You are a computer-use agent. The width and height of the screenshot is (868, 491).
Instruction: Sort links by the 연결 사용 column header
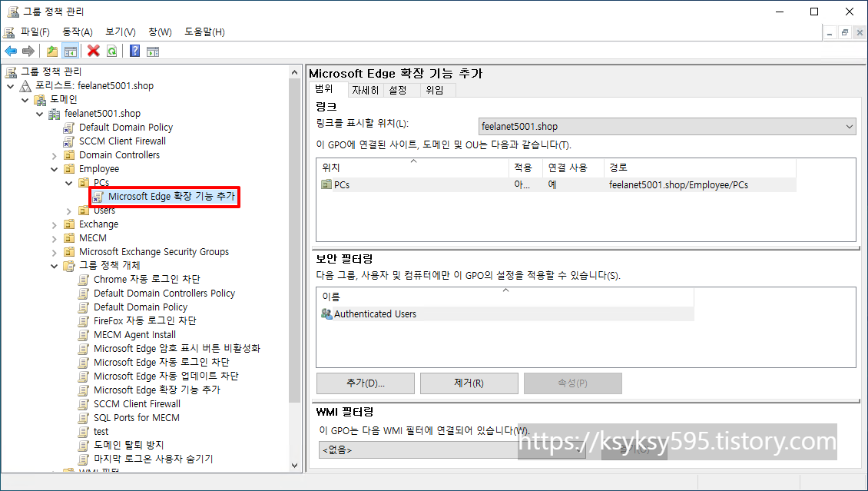[573, 168]
